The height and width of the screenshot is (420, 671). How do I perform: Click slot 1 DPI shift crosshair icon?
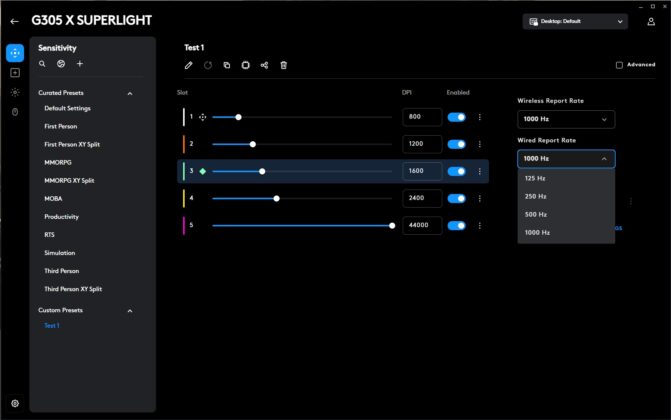(x=202, y=117)
